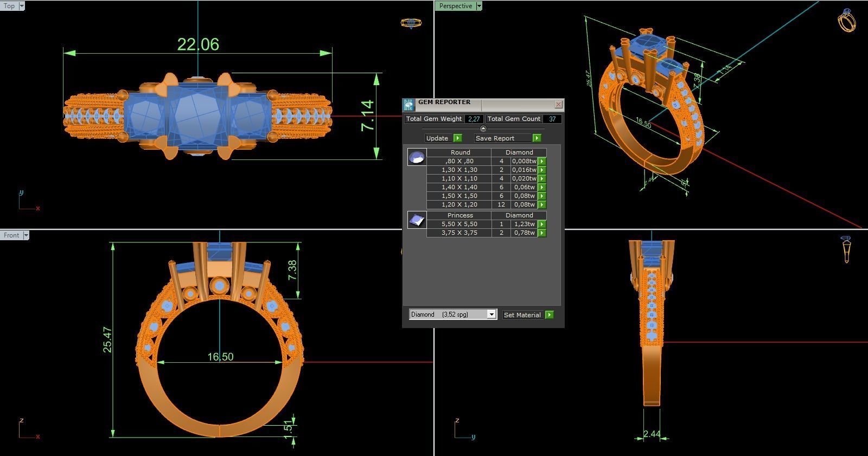Click the green arrow on the 1,40 X 1,40 row
Screen dimensions: 868x456
(542, 187)
